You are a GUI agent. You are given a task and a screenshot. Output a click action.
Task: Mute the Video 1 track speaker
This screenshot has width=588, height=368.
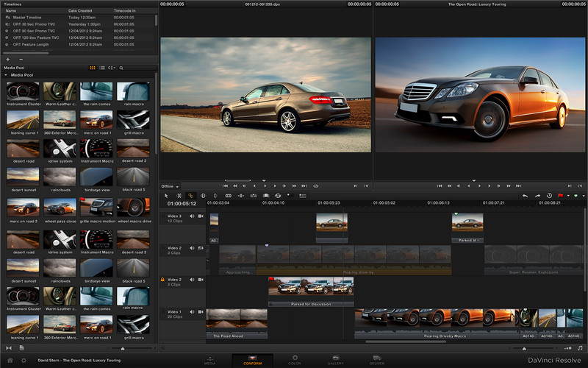[192, 312]
